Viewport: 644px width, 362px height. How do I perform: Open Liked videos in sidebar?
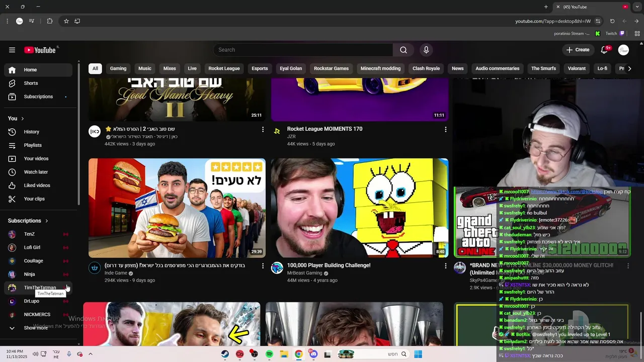[x=38, y=186]
